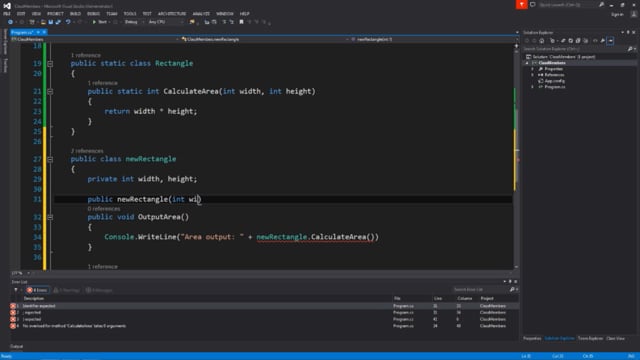Click the Properties wrench icon in Solution Explorer toolbar
The height and width of the screenshot is (360, 640).
tap(602, 41)
